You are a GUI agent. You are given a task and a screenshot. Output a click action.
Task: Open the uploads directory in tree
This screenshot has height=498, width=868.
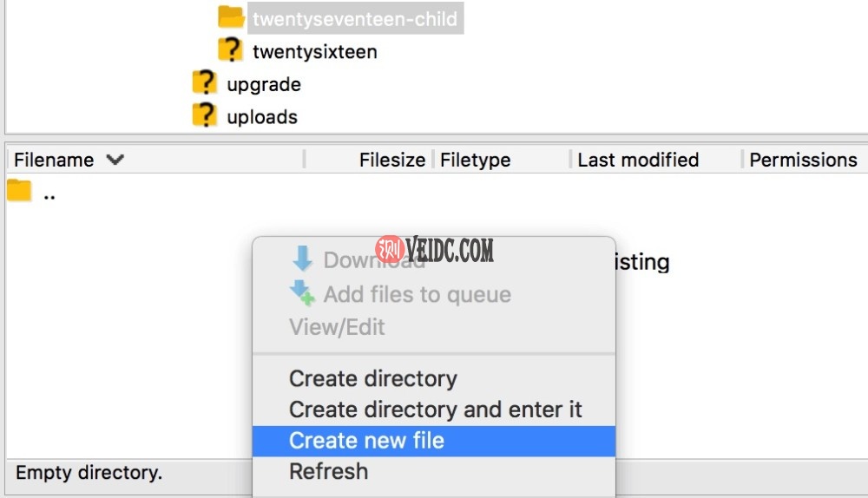coord(261,117)
